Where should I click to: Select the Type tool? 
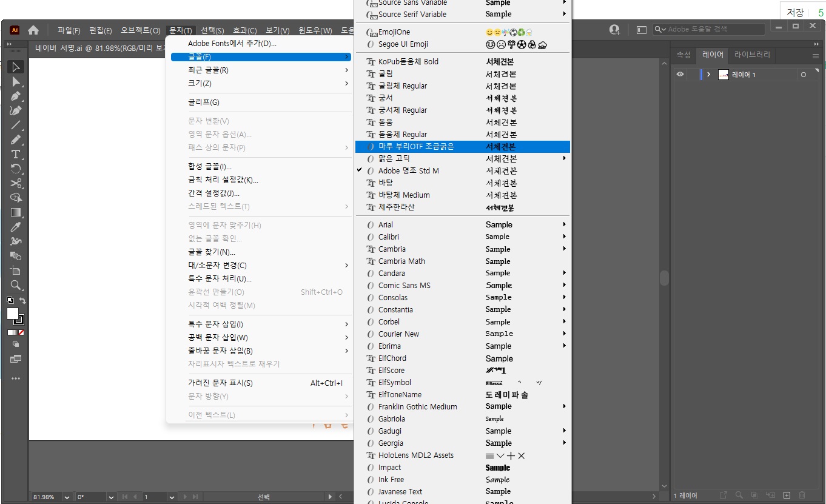pos(16,155)
